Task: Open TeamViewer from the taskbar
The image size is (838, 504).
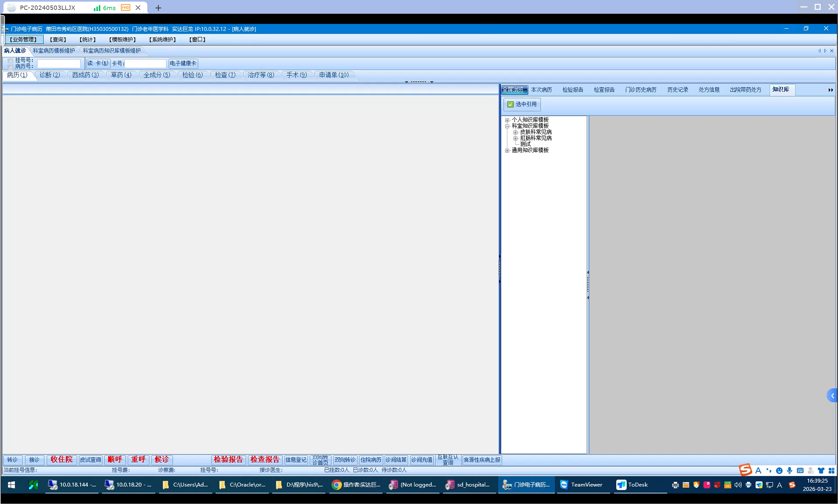Action: click(582, 485)
